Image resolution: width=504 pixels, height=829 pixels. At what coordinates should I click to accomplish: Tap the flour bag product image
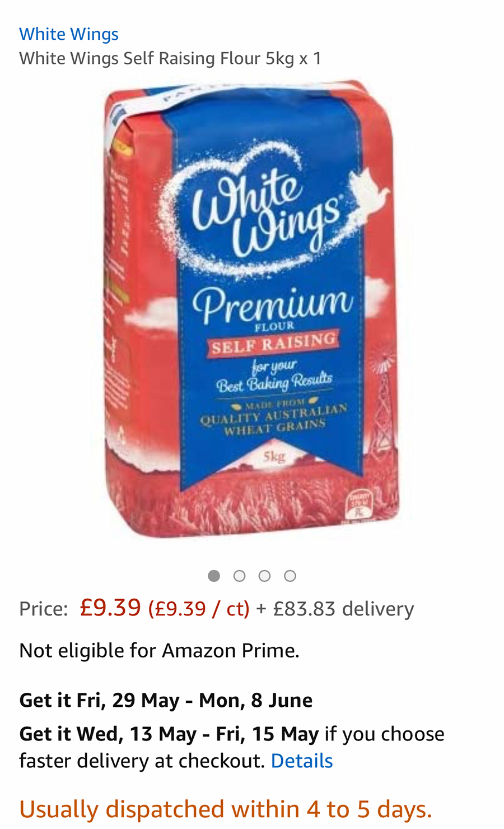pyautogui.click(x=252, y=308)
